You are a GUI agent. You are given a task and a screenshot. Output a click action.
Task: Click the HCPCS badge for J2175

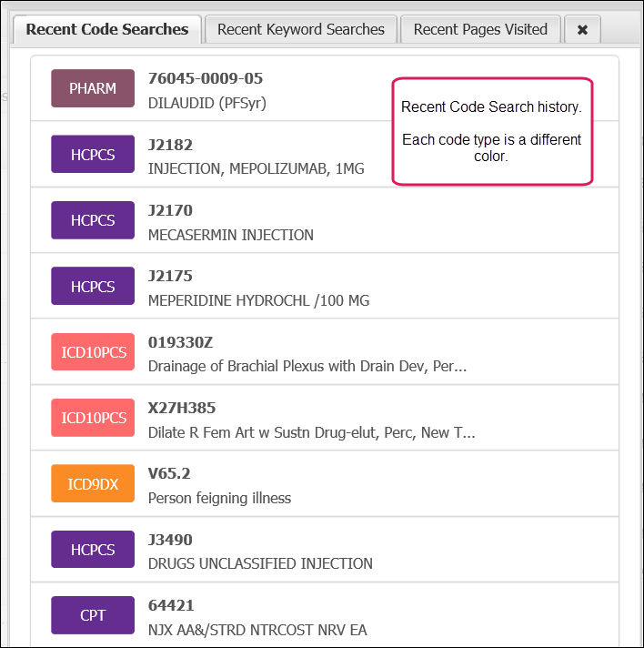[93, 287]
